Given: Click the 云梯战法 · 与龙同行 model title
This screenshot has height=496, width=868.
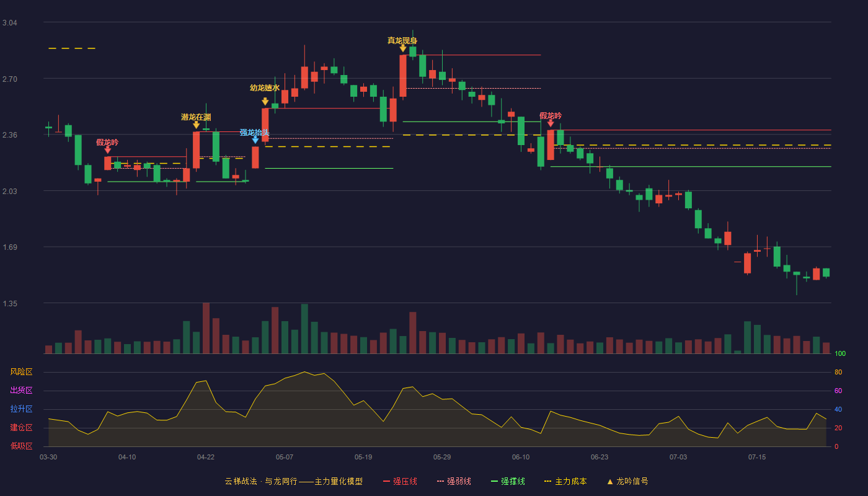Looking at the screenshot, I should [293, 481].
